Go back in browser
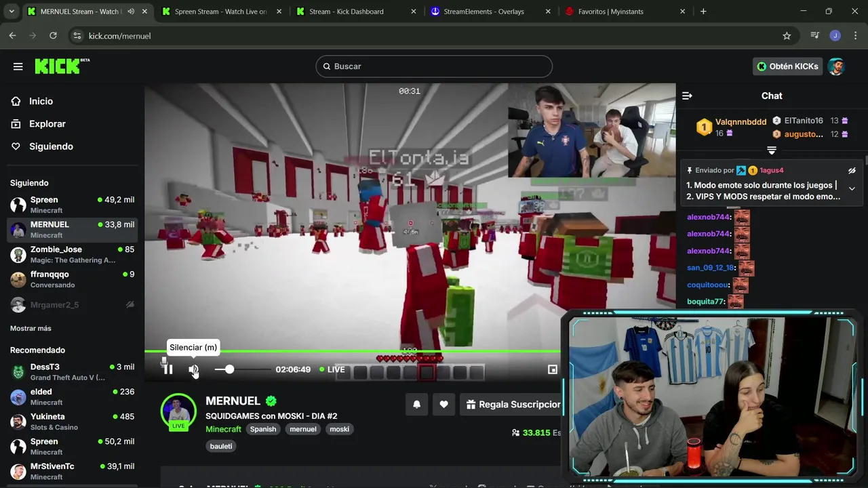 pos(12,35)
